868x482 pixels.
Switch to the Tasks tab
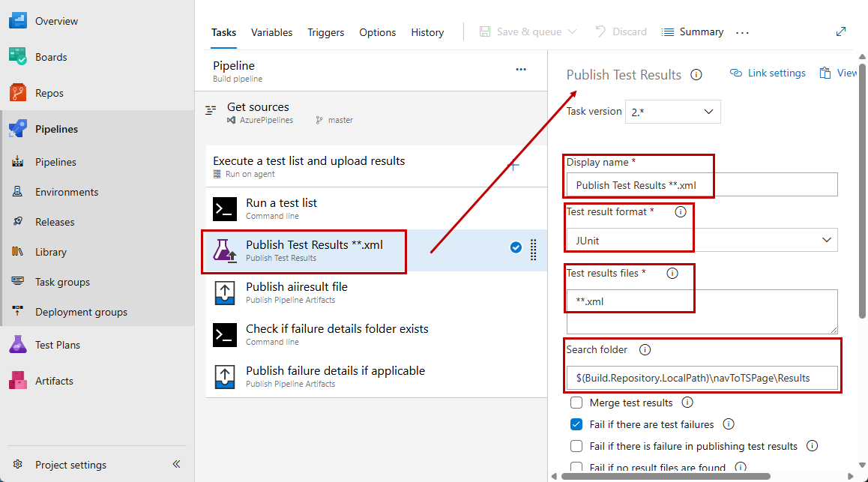click(x=223, y=32)
